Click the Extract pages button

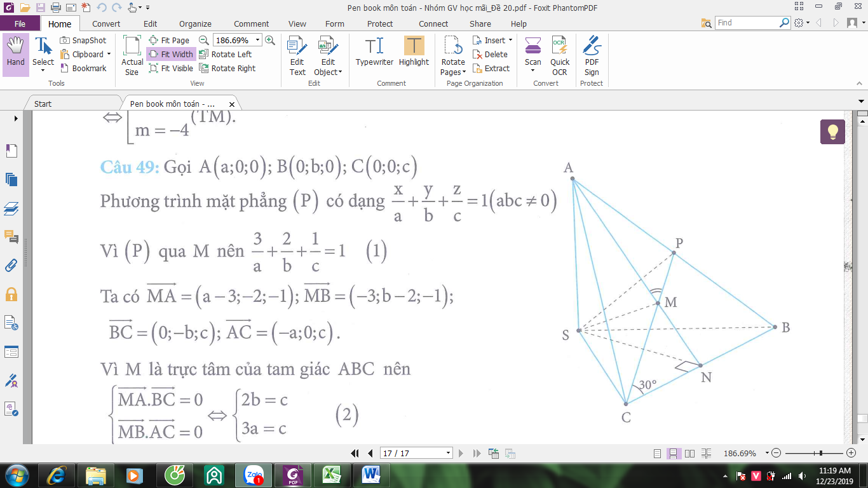point(491,68)
